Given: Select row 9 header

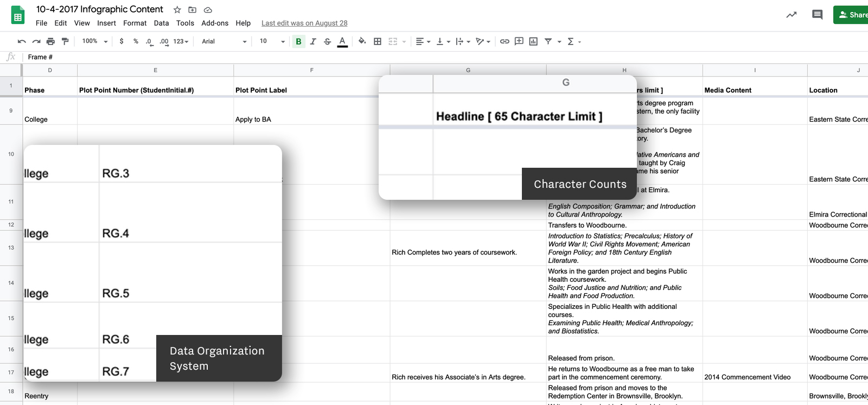Looking at the screenshot, I should point(11,111).
